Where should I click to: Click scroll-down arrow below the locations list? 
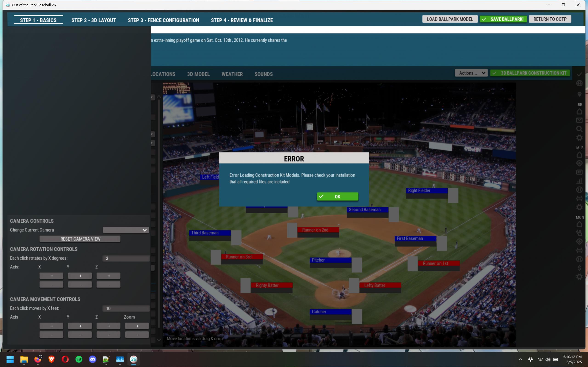click(x=159, y=340)
